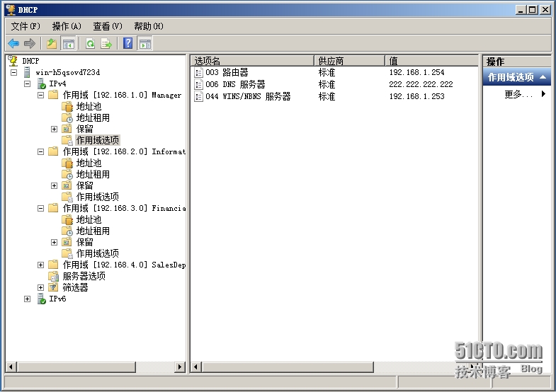556x392 pixels.
Task: Click 地址租用 icon under Manager scope
Action: 67,117
